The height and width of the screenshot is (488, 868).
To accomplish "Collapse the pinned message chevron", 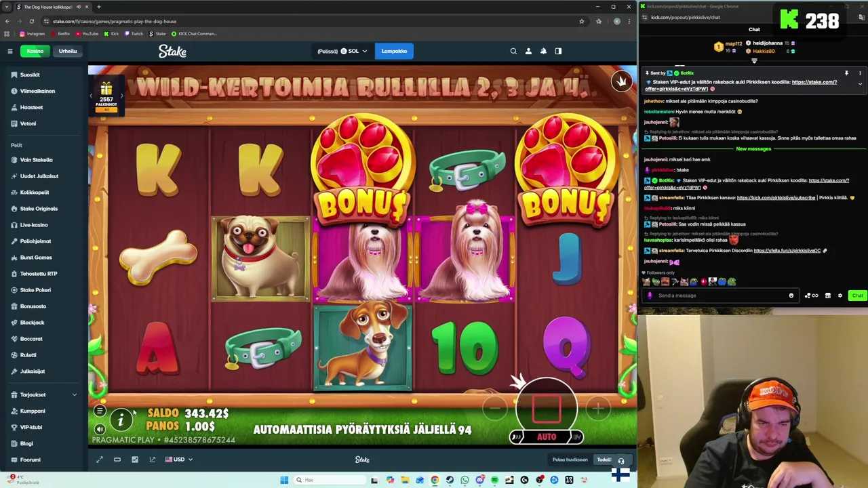I will (860, 84).
